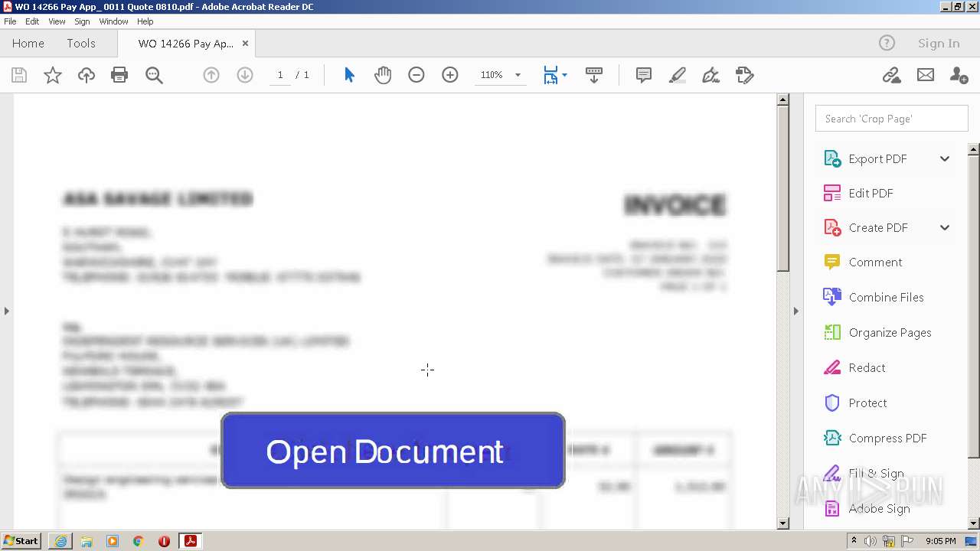This screenshot has width=980, height=551.
Task: Expand the left navigation pane arrow
Action: tap(7, 311)
